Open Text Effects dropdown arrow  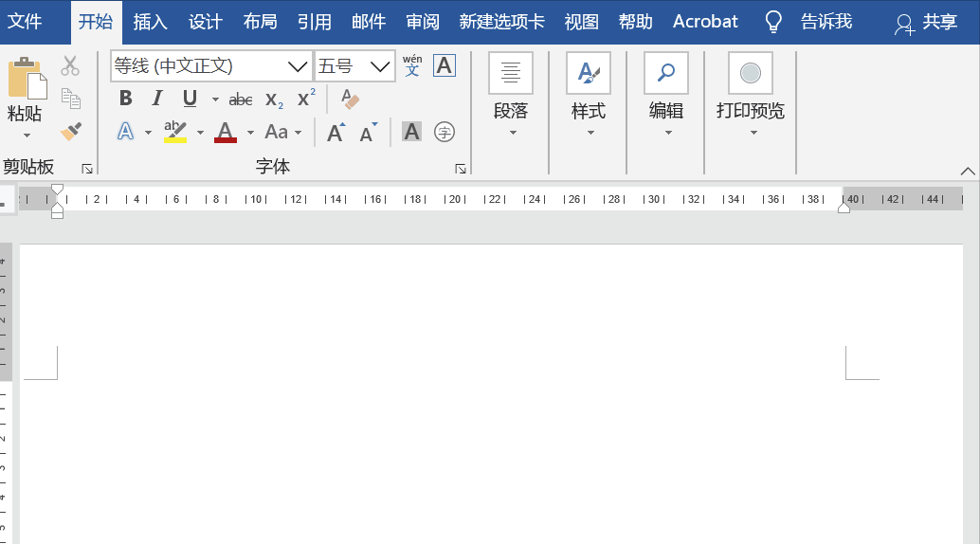[148, 133]
